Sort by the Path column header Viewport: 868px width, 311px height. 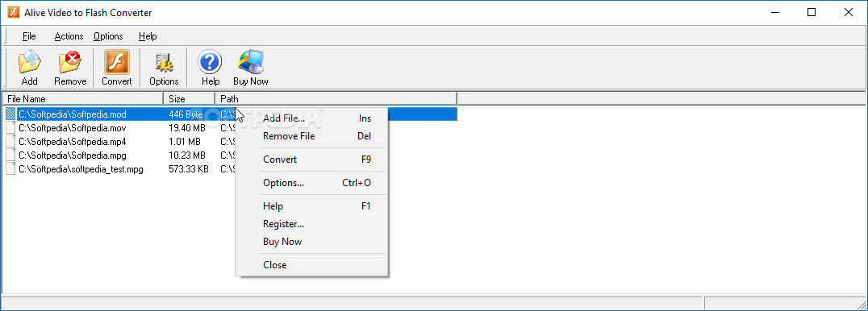click(x=336, y=99)
